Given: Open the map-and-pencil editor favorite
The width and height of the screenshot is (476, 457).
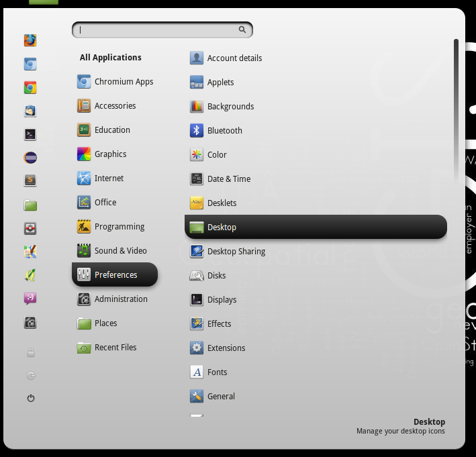Looking at the screenshot, I should pyautogui.click(x=30, y=252).
